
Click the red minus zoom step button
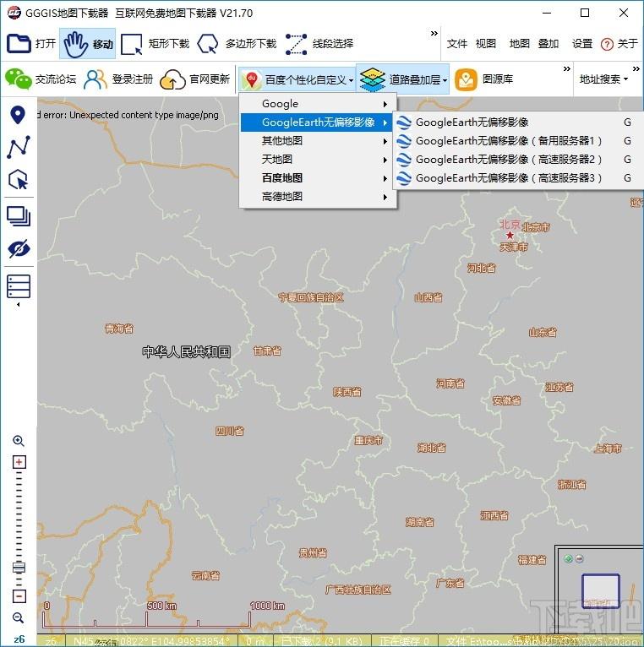[19, 595]
